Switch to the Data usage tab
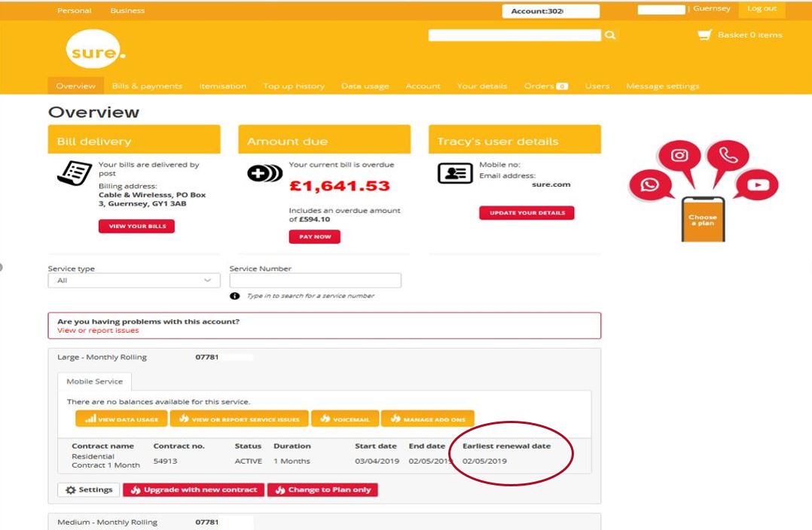Image resolution: width=812 pixels, height=530 pixels. pyautogui.click(x=365, y=86)
